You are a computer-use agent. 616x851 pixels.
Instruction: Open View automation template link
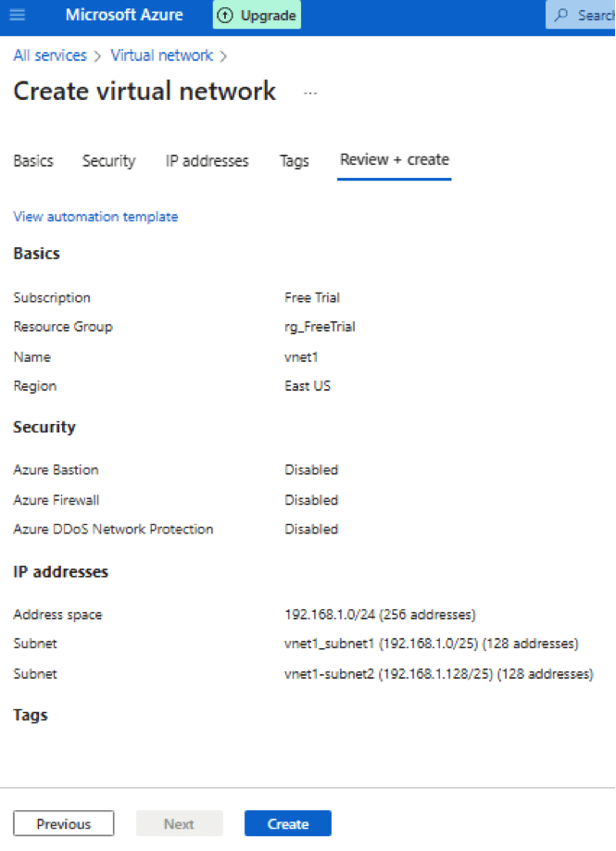pos(95,217)
